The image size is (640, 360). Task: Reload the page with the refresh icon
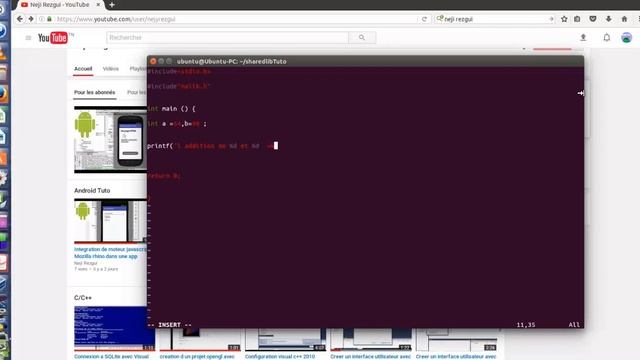[x=424, y=19]
